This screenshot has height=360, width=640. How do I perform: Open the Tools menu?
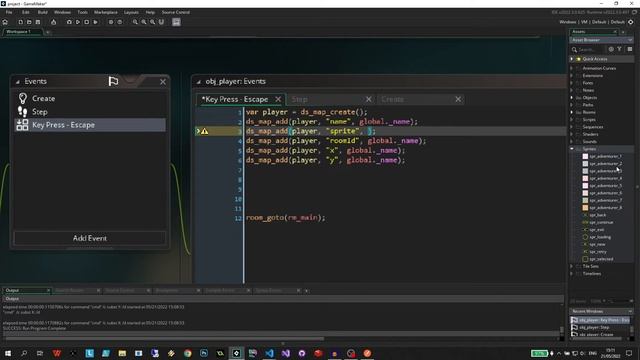pos(82,12)
